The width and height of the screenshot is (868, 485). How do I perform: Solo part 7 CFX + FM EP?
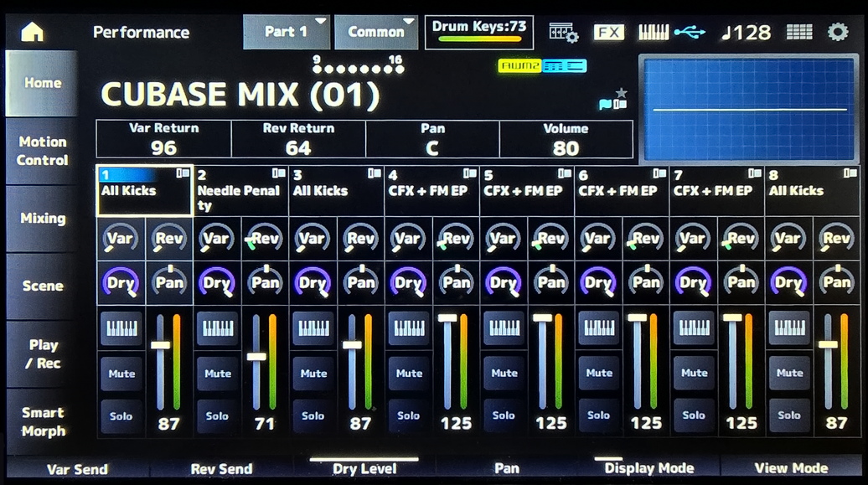tap(694, 415)
